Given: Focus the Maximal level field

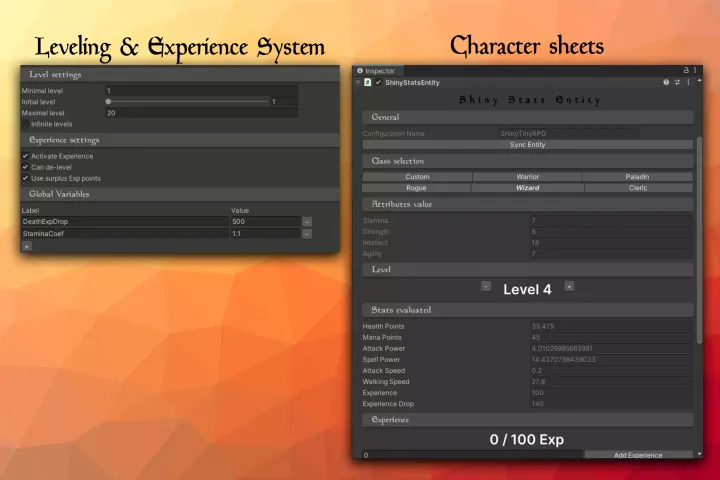Looking at the screenshot, I should click(201, 113).
